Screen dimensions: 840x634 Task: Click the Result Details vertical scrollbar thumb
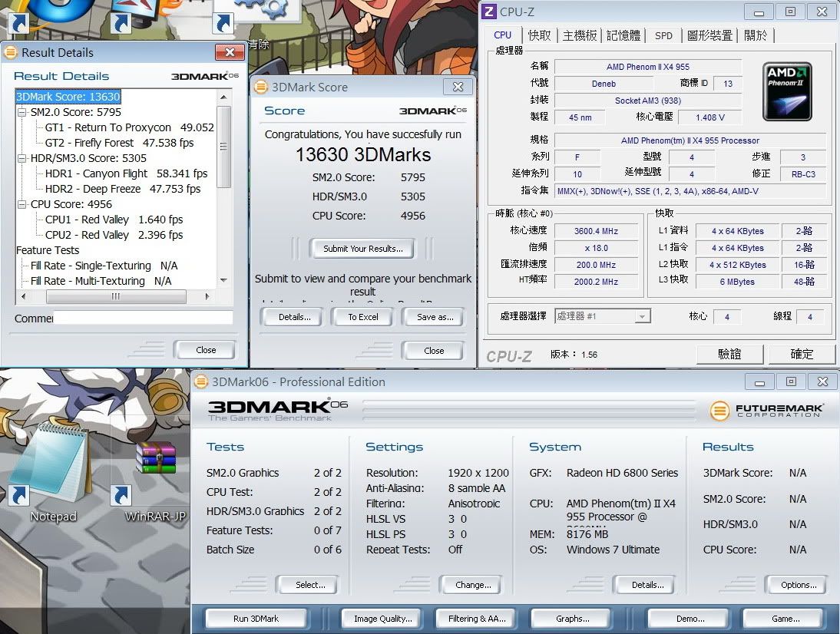[223, 147]
